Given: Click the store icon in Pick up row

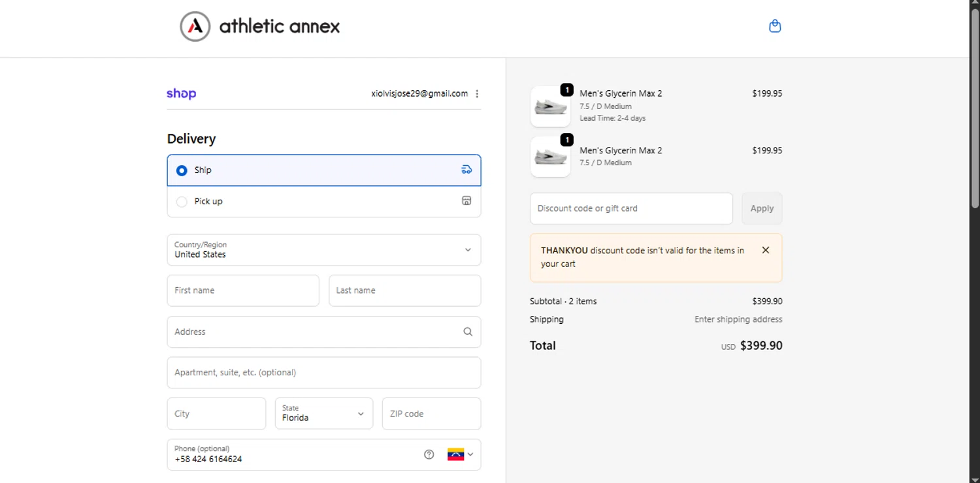Looking at the screenshot, I should 466,201.
